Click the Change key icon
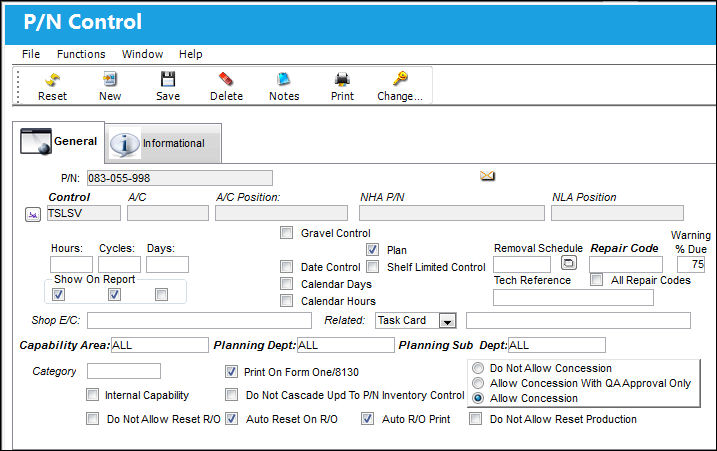Screen dimensions: 717x451 (400, 79)
